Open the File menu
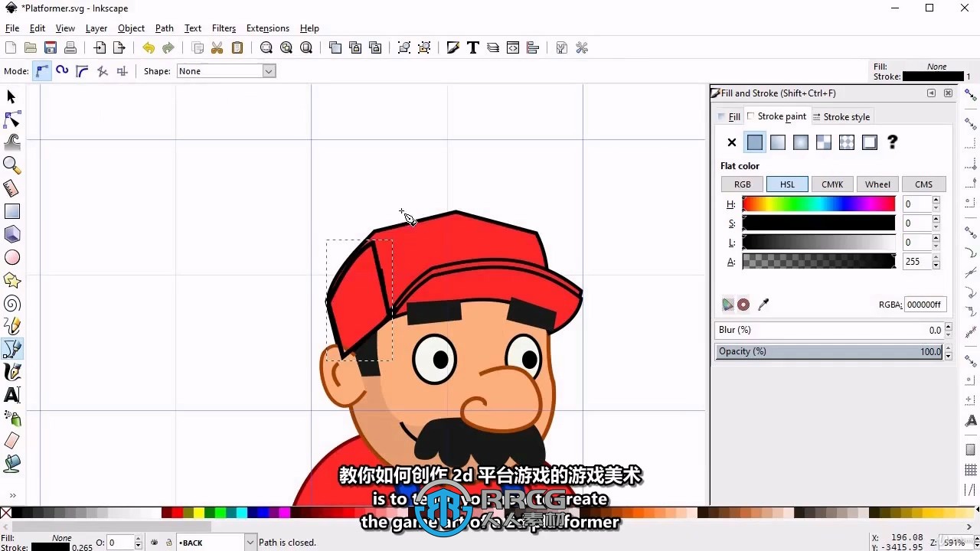Viewport: 980px width, 551px height. (12, 28)
